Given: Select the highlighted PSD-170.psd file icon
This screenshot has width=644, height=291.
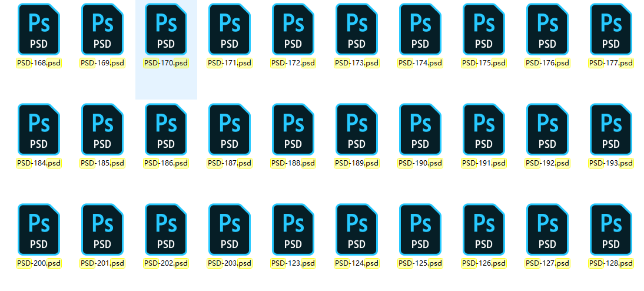Looking at the screenshot, I should click(166, 29).
